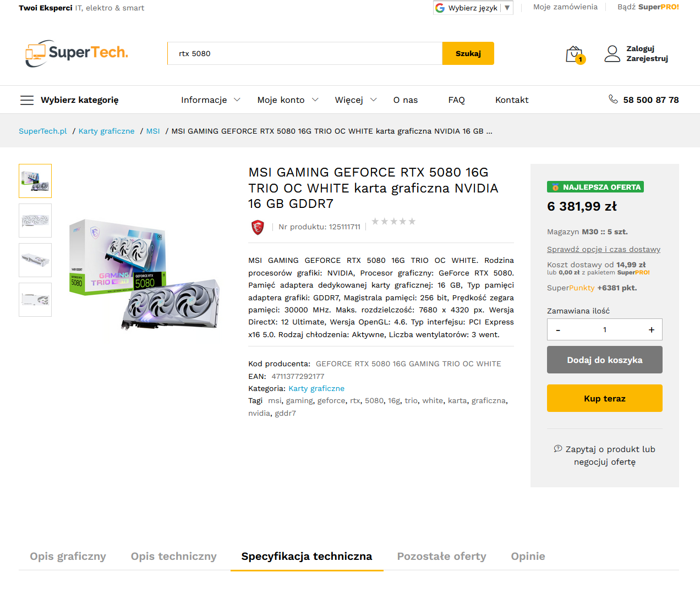
Task: Click the user account icon
Action: (x=612, y=53)
